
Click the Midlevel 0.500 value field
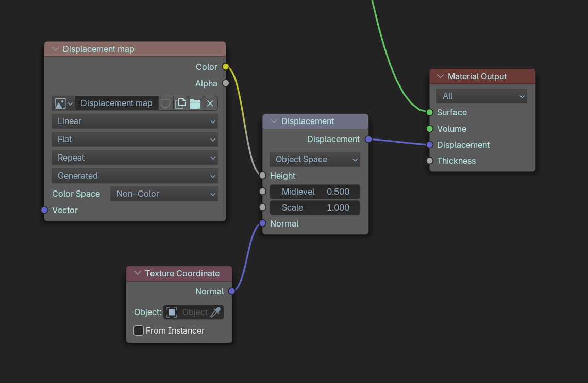coord(315,191)
